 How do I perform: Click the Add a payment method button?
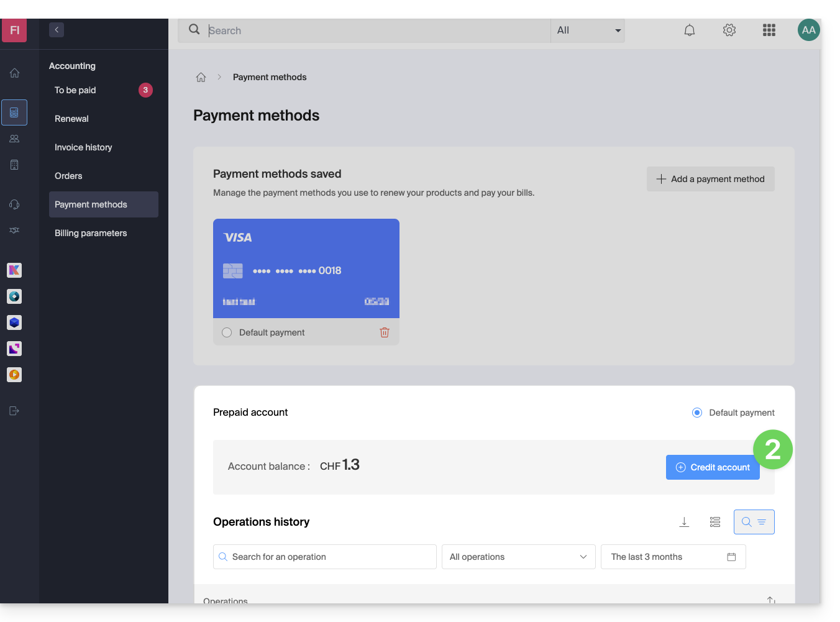click(x=710, y=179)
